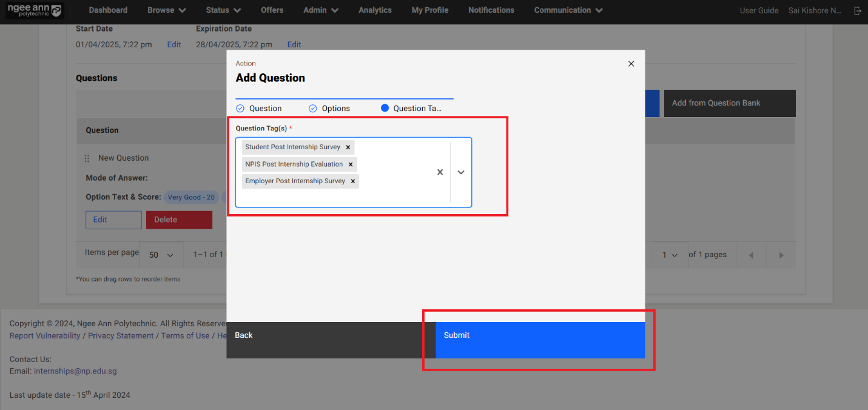Remove NPIS Post Internship Evaluation tag

coord(351,164)
